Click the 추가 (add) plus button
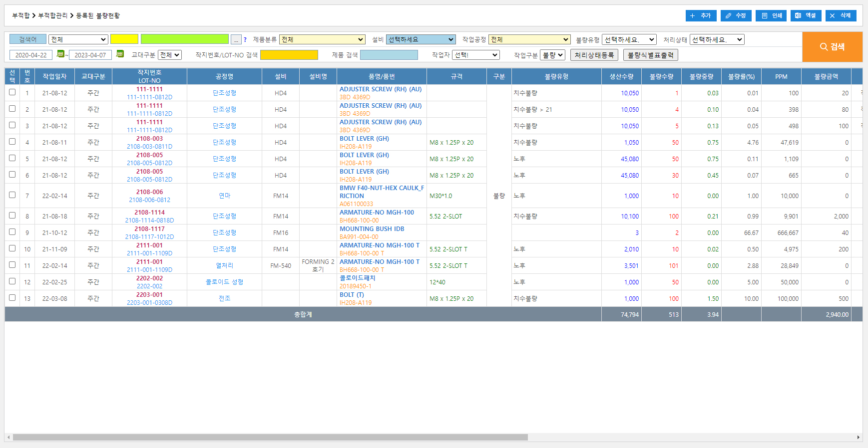868x448 pixels. click(x=701, y=15)
